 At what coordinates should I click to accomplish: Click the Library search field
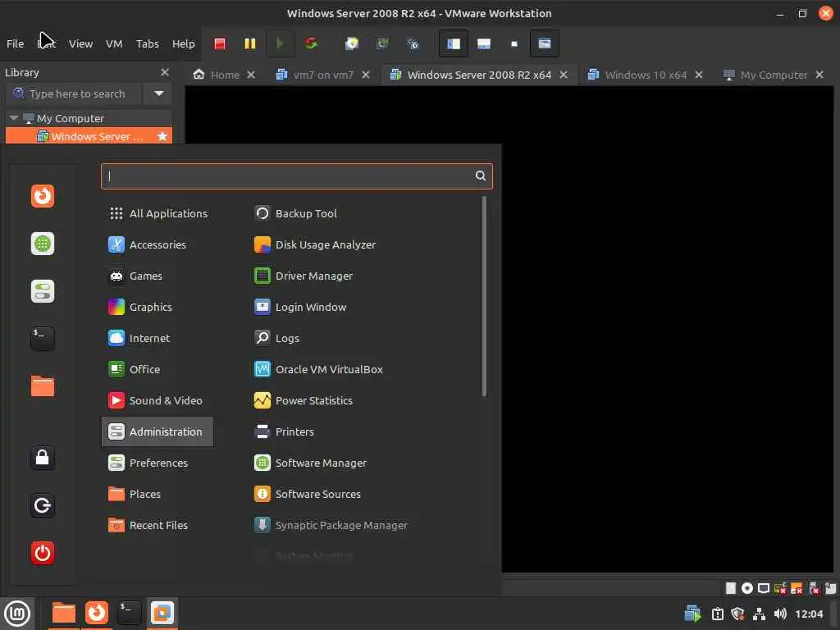tap(74, 94)
